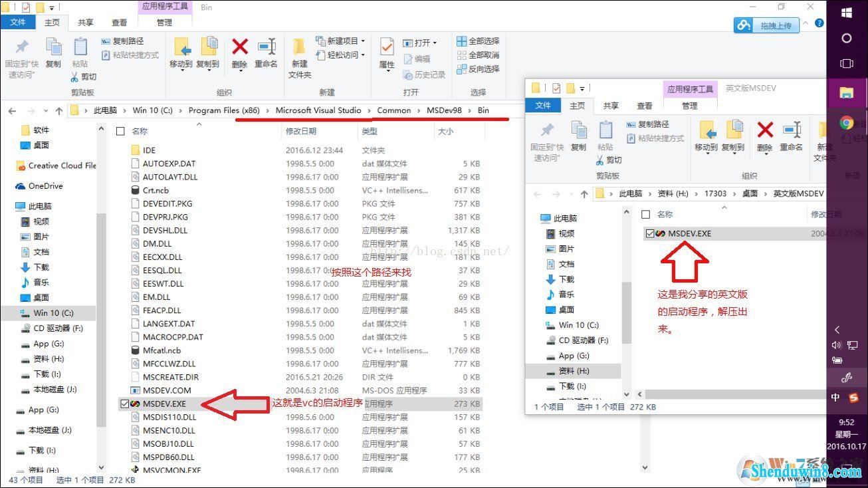Screen dimensions: 868x488
Task: Switch to View (查看) tab in 英文版MSDEV window
Action: [644, 105]
